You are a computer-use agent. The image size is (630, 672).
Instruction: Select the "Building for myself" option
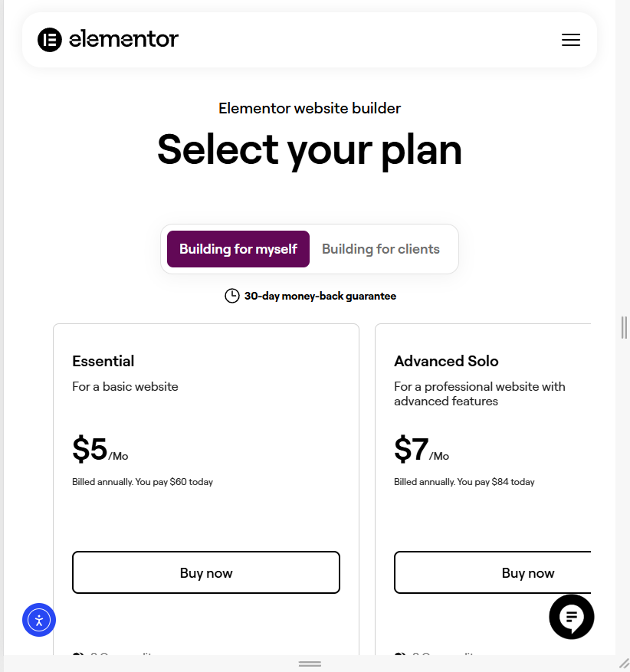(x=238, y=249)
